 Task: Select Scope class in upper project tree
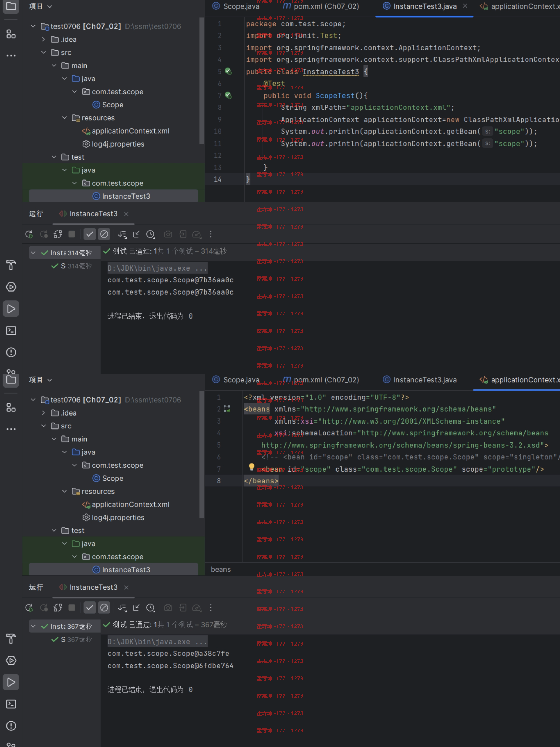click(x=108, y=105)
